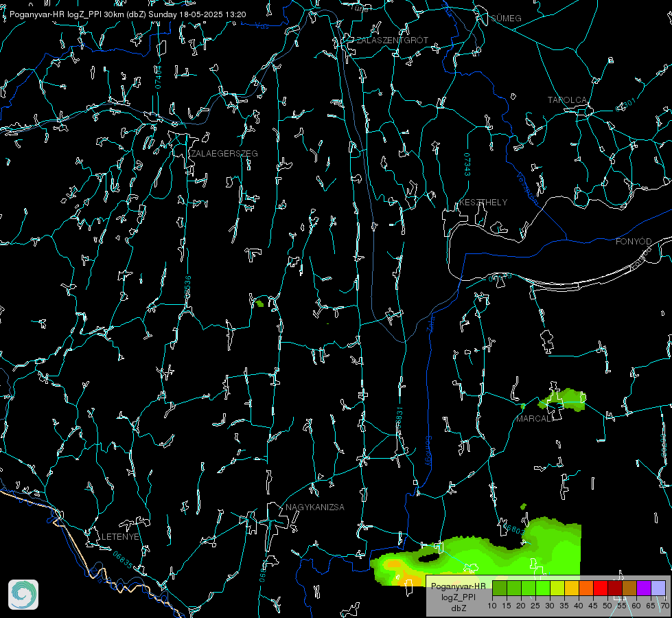Pick the brown 55-60 dBZ legend swatch
The width and height of the screenshot is (672, 618).
[x=629, y=588]
